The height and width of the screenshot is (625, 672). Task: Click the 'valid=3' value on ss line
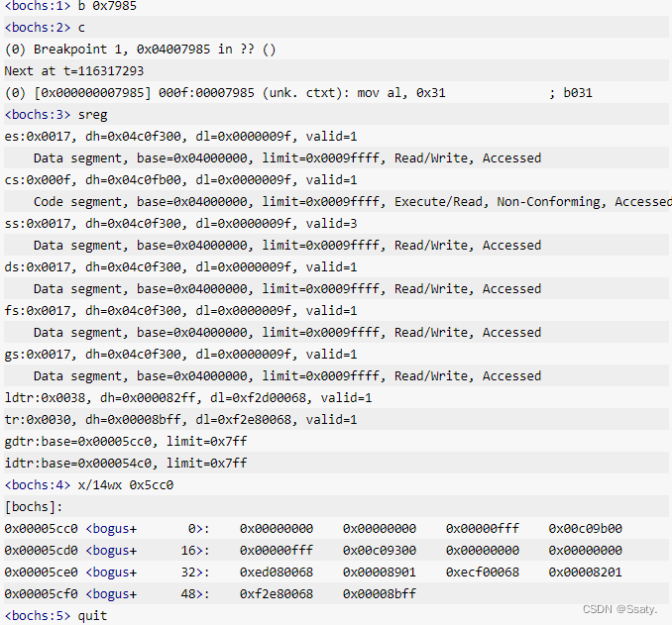[x=331, y=224]
